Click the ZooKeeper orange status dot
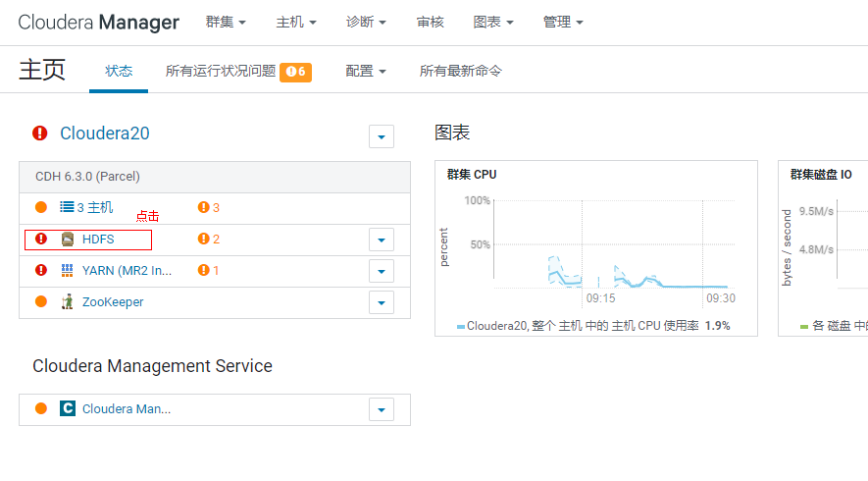The width and height of the screenshot is (868, 481). [x=41, y=301]
